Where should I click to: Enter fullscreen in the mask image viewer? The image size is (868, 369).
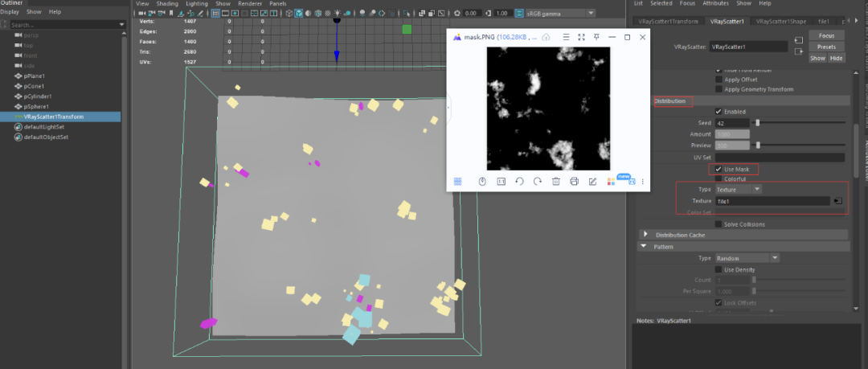[581, 38]
